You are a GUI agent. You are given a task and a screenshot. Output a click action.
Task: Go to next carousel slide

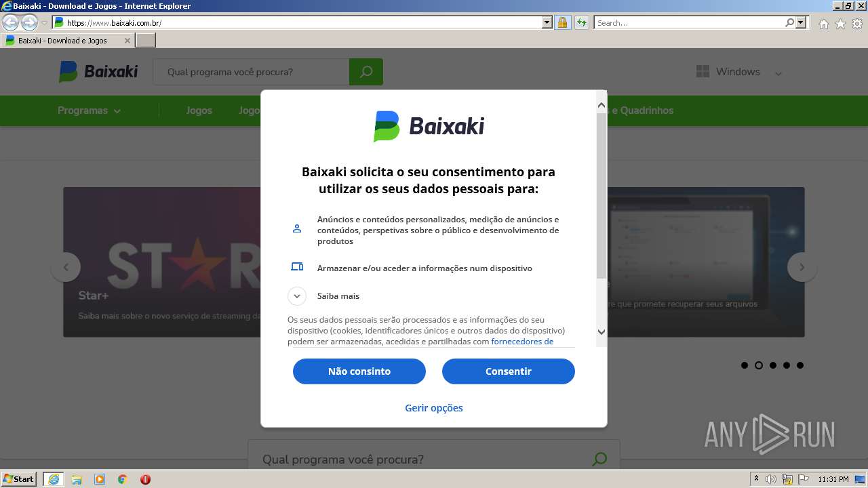coord(802,267)
